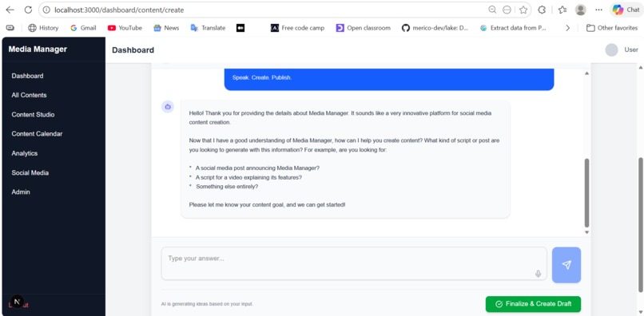Image resolution: width=644 pixels, height=316 pixels.
Task: Add page to favorites with the star icon
Action: click(x=523, y=10)
